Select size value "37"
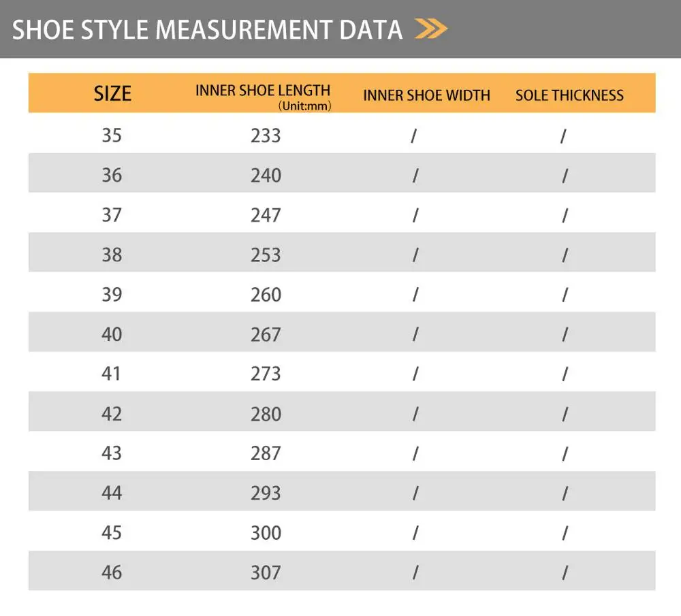681x616 pixels. 112,215
